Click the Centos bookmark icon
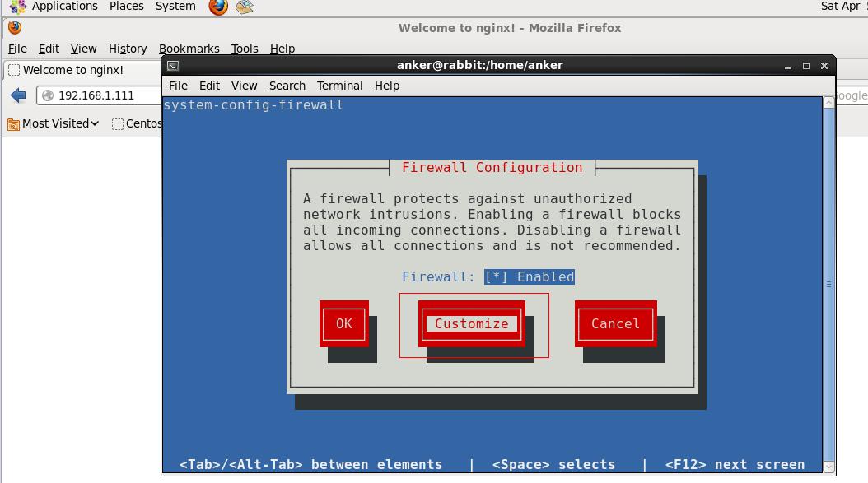Viewport: 868px width, 483px height. pos(118,124)
